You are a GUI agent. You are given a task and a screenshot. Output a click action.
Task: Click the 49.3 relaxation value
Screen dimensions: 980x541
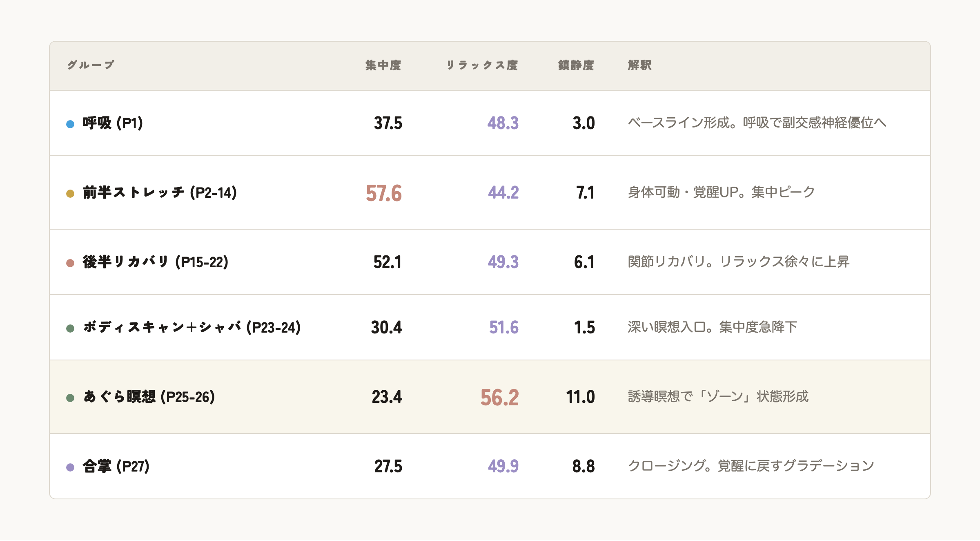pos(503,262)
